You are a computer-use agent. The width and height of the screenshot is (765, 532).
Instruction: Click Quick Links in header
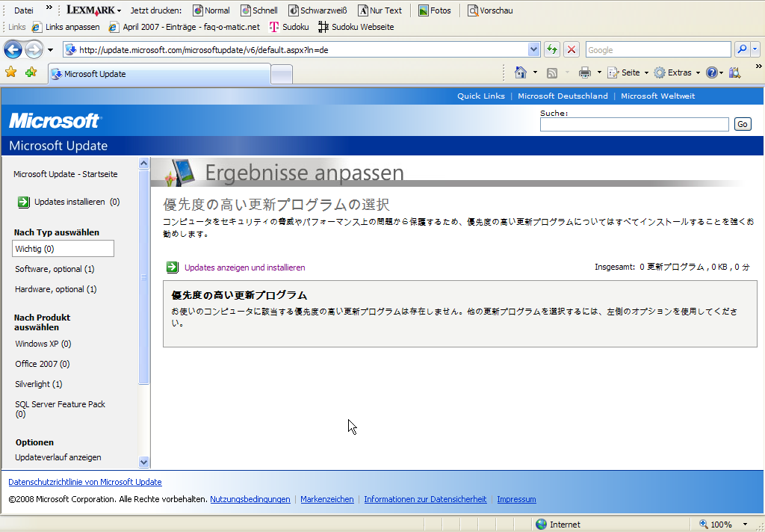pyautogui.click(x=481, y=96)
